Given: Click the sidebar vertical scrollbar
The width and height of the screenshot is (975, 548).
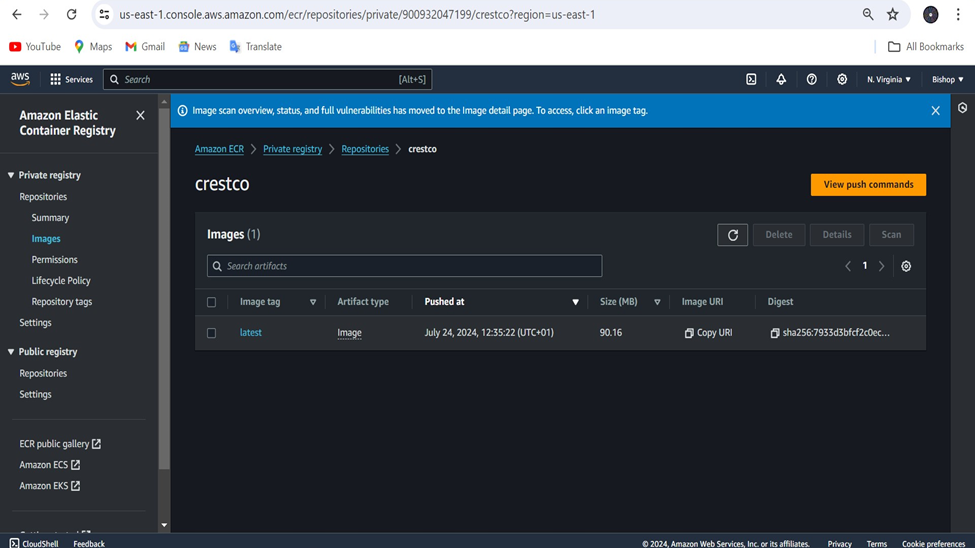Looking at the screenshot, I should coord(164,289).
